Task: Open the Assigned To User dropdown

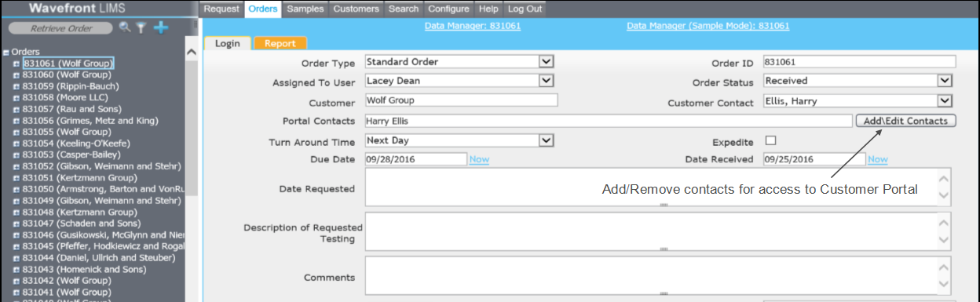Action: [547, 80]
